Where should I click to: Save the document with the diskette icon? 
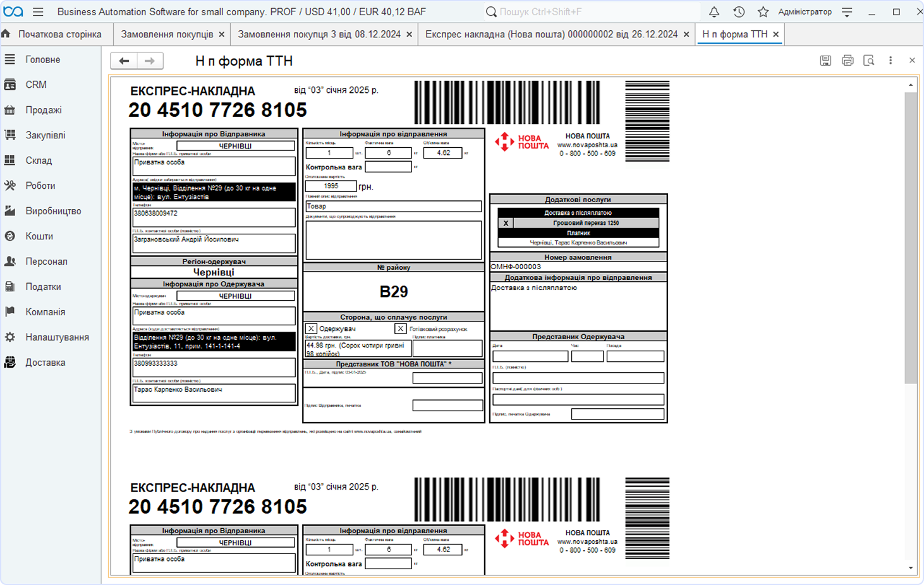pos(825,61)
